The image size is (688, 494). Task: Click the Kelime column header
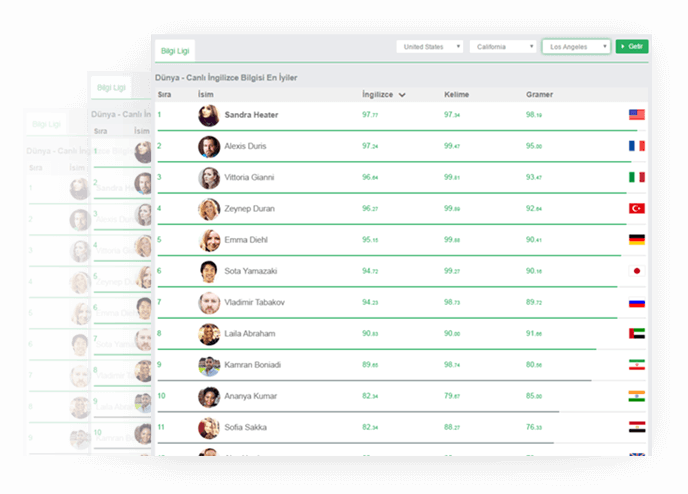tap(456, 94)
